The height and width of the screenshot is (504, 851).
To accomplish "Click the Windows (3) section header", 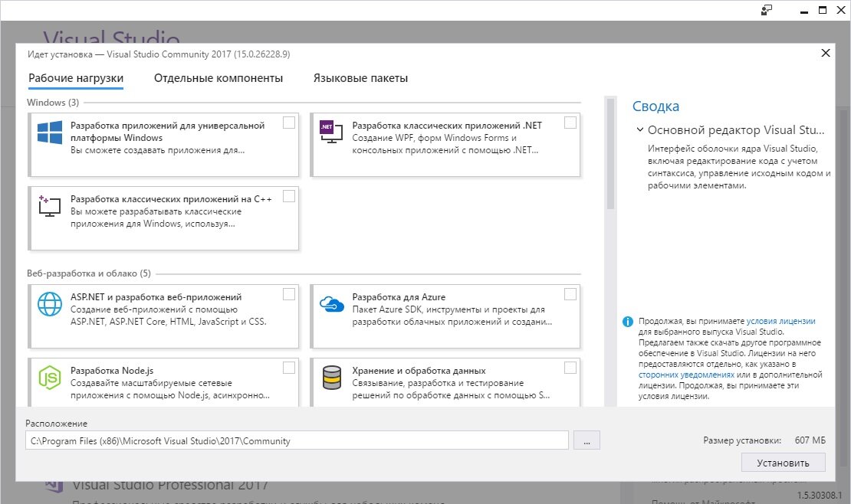I will (53, 103).
